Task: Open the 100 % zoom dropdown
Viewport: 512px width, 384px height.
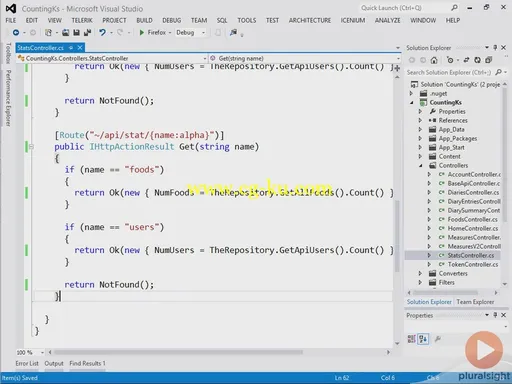Action: click(x=42, y=352)
